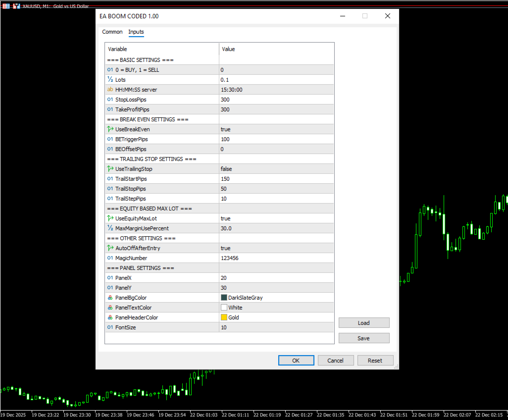The width and height of the screenshot is (508, 420).
Task: Click the boolean icon beside UseBreakEven
Action: point(110,129)
